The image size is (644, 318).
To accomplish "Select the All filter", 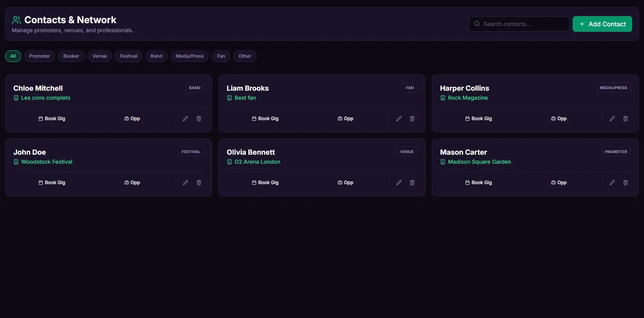I will [13, 56].
